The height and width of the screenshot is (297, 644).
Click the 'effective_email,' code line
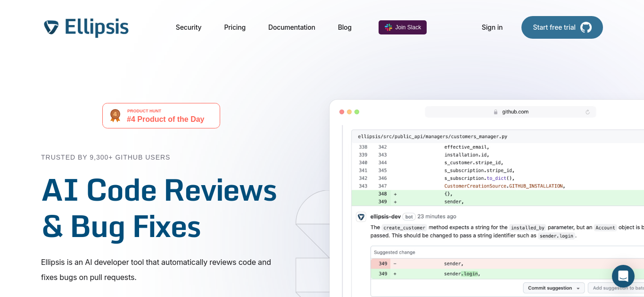[467, 147]
